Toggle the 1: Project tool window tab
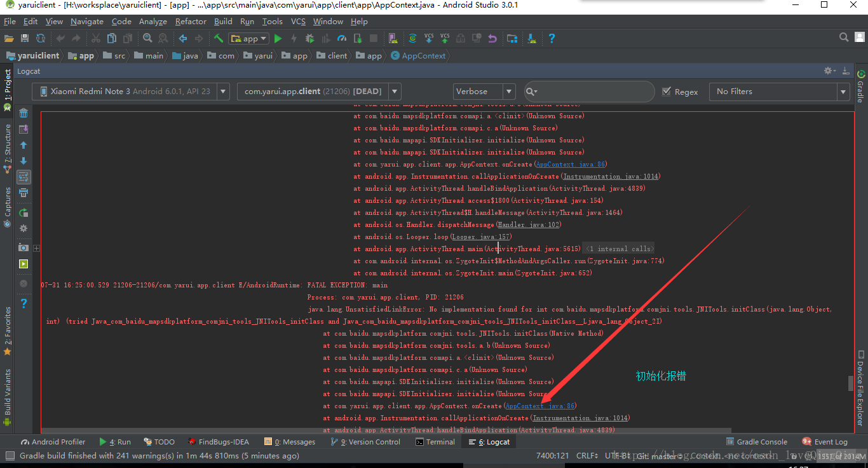 tap(8, 90)
